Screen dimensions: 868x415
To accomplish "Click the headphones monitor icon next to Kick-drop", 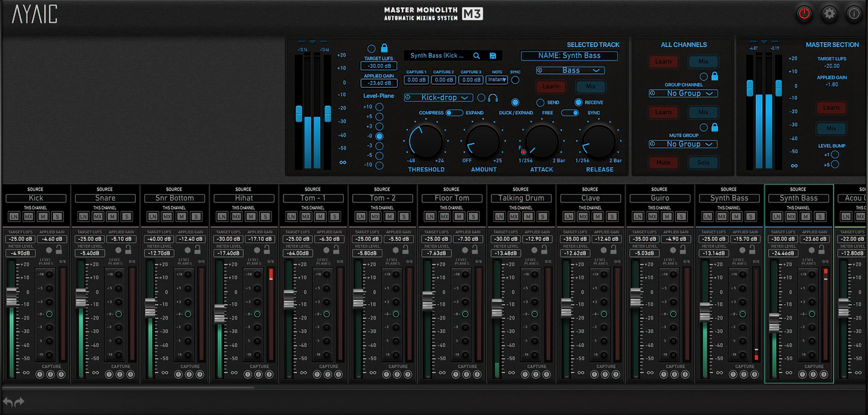I will (x=493, y=97).
